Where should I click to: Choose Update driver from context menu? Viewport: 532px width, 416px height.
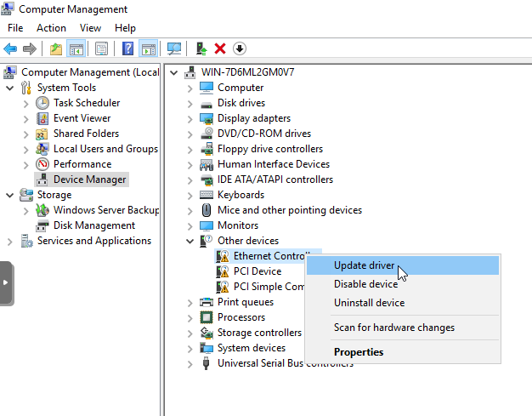(x=403, y=265)
